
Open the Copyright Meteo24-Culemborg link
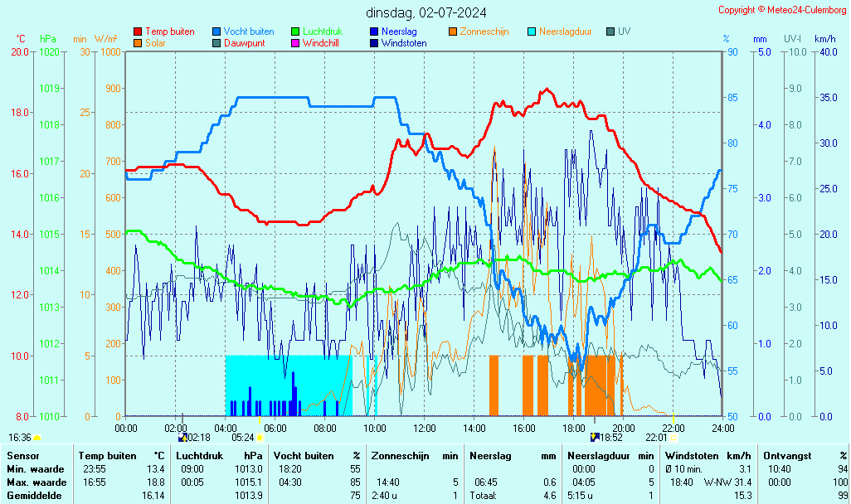(782, 10)
